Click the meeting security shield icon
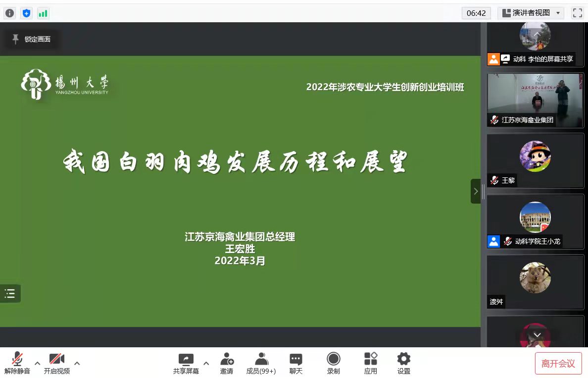The width and height of the screenshot is (588, 378). point(27,13)
